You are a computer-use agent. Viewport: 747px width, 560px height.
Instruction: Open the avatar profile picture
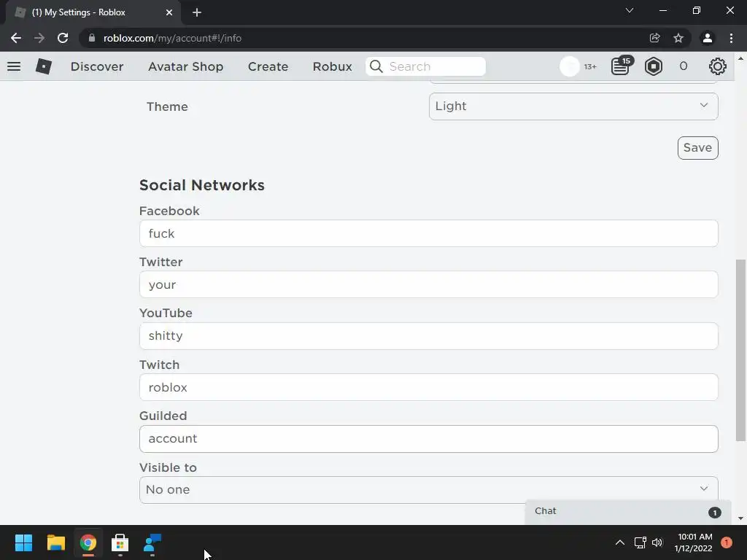pos(569,66)
